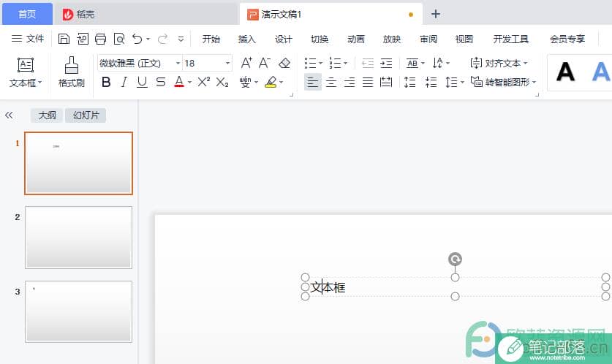The image size is (612, 364).
Task: Click the export/output icon beside Save
Action: pyautogui.click(x=83, y=39)
